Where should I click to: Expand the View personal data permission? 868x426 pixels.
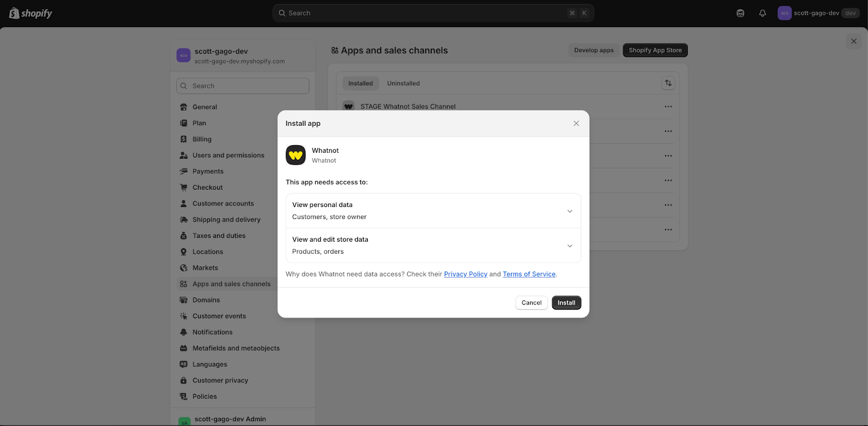(x=570, y=211)
